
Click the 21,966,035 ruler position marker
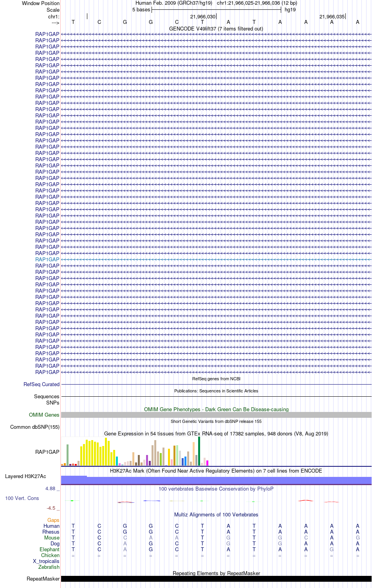pyautogui.click(x=332, y=16)
